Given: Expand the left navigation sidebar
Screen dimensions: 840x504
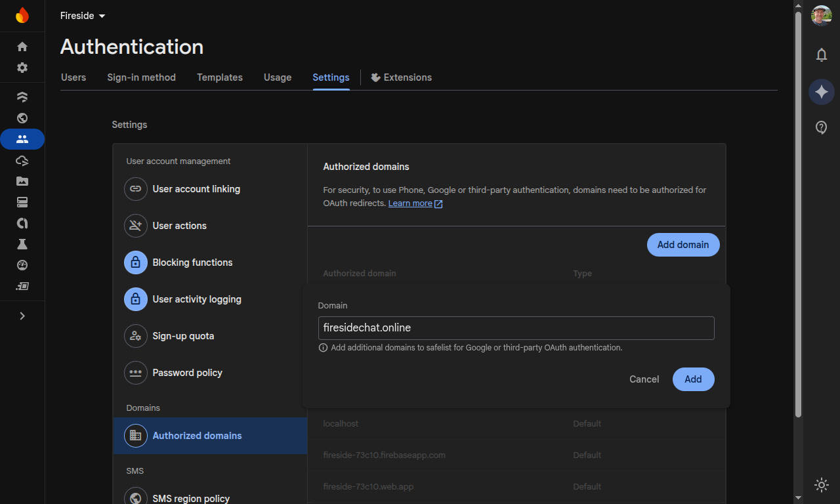Looking at the screenshot, I should pos(22,316).
